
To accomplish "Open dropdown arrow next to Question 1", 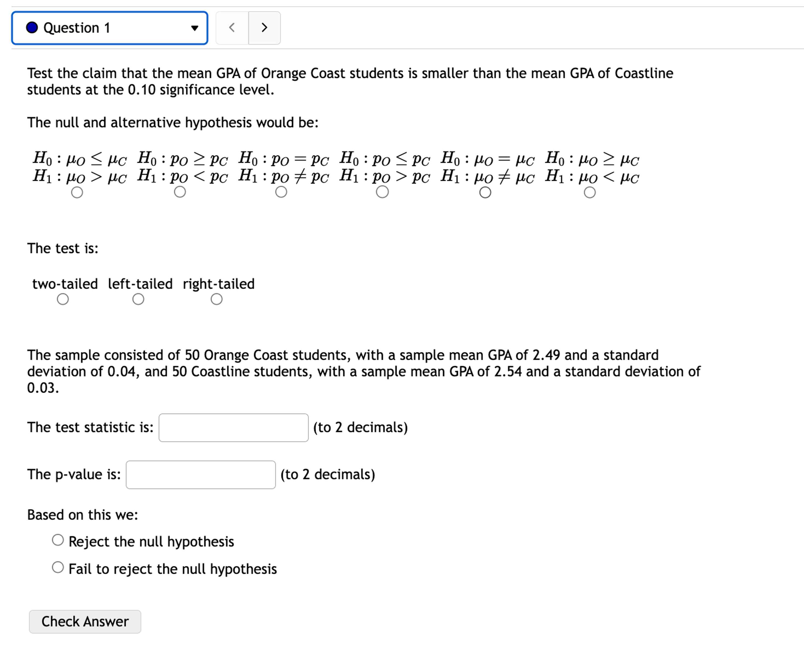I will (x=195, y=28).
